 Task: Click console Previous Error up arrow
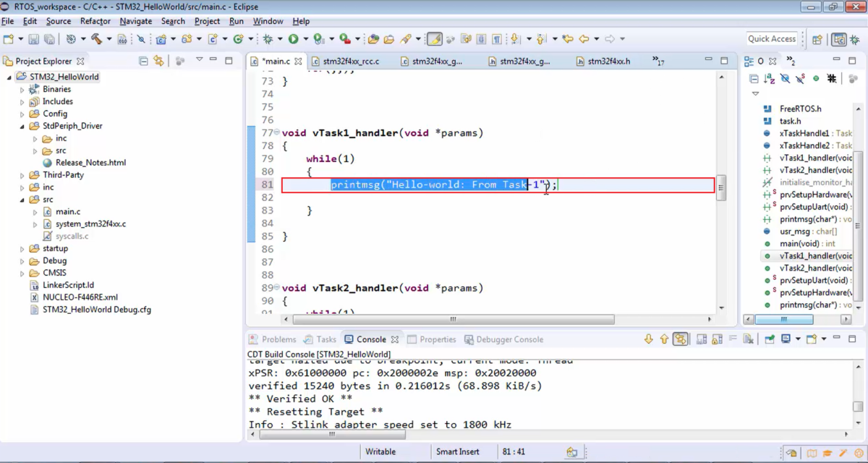pos(664,339)
